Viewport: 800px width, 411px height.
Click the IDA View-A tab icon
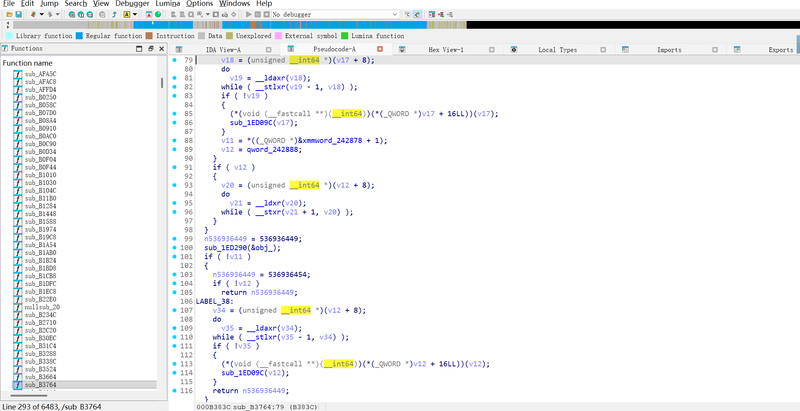(179, 49)
